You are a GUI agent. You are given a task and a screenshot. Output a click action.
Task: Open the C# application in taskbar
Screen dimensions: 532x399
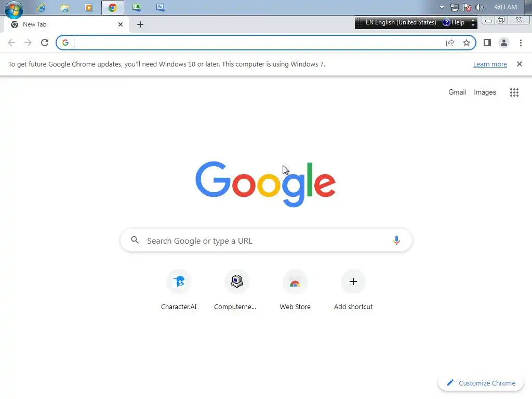[x=137, y=7]
